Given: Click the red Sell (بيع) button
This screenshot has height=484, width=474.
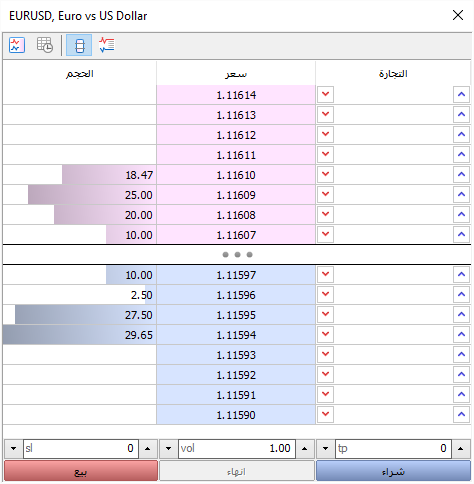Looking at the screenshot, I should 81,471.
